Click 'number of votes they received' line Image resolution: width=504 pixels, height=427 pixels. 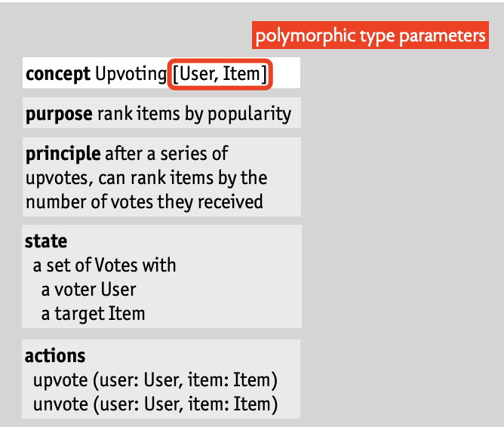[x=144, y=202]
